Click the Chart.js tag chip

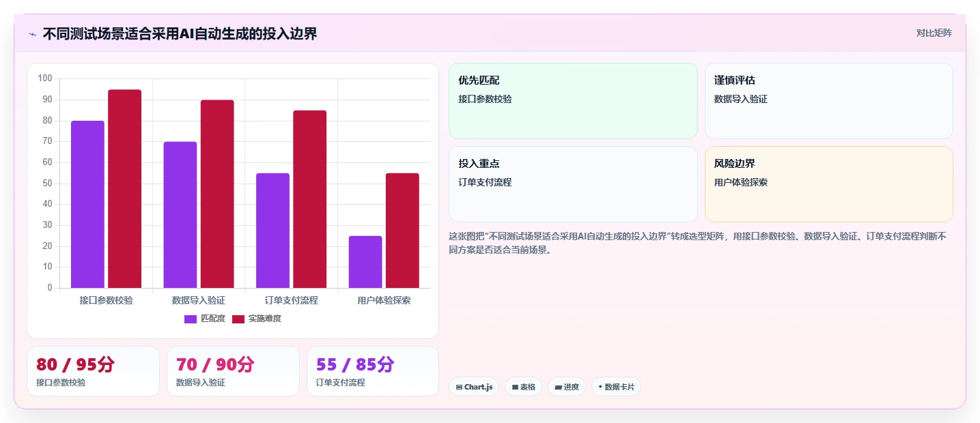point(474,387)
